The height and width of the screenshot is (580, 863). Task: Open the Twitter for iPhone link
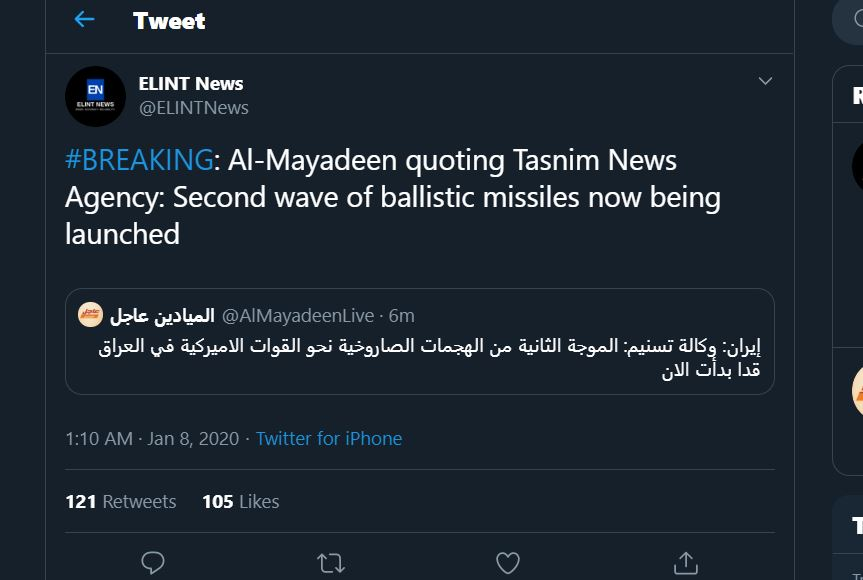point(329,438)
